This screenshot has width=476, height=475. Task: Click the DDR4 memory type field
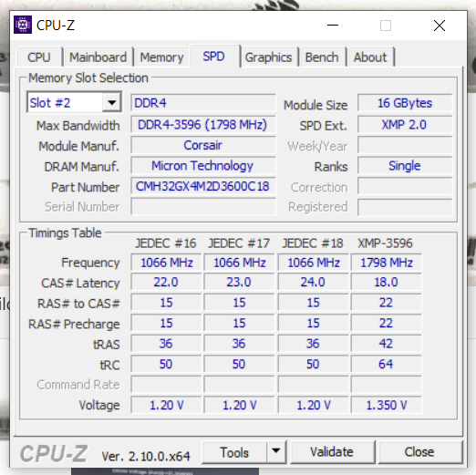coord(203,103)
